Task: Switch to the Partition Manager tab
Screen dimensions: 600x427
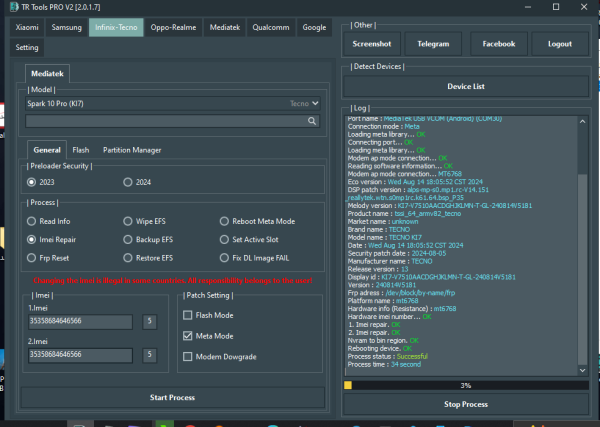Action: pyautogui.click(x=132, y=150)
